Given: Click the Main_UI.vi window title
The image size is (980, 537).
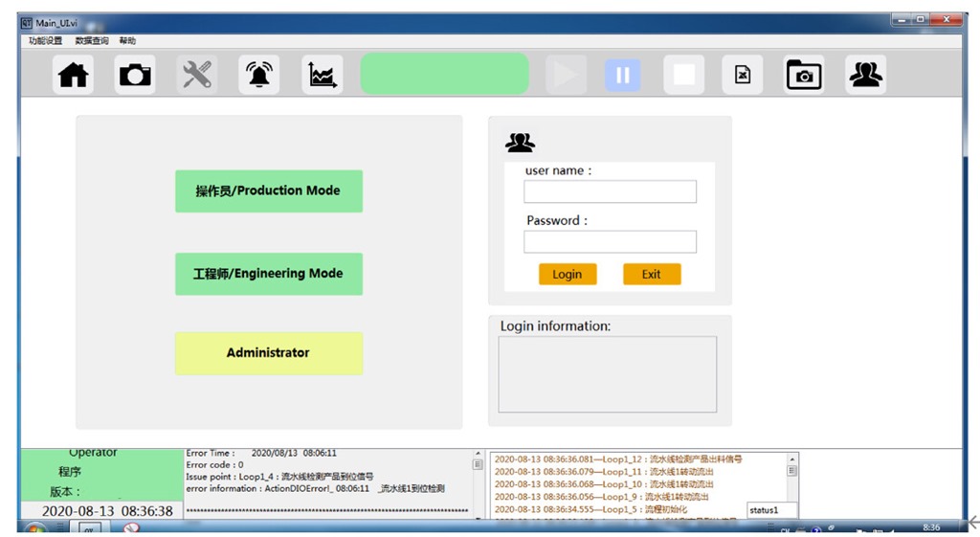Looking at the screenshot, I should tap(56, 23).
